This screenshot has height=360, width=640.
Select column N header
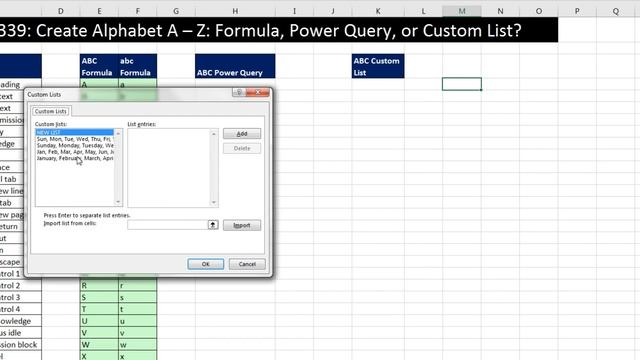(500, 11)
